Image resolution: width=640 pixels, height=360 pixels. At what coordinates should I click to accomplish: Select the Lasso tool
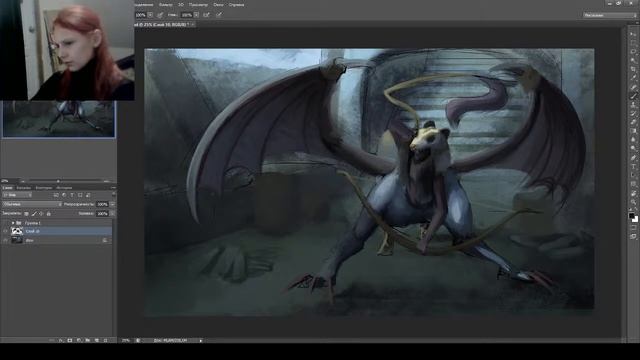tap(633, 52)
